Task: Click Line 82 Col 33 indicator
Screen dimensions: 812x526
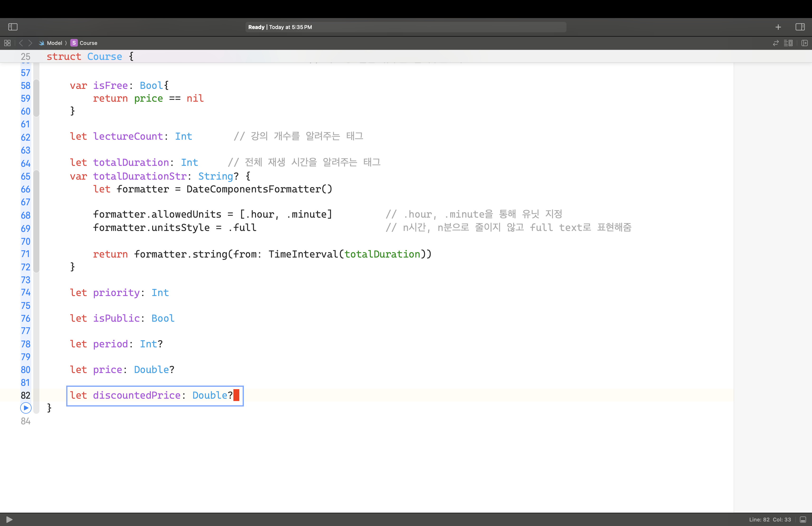Action: pyautogui.click(x=770, y=520)
